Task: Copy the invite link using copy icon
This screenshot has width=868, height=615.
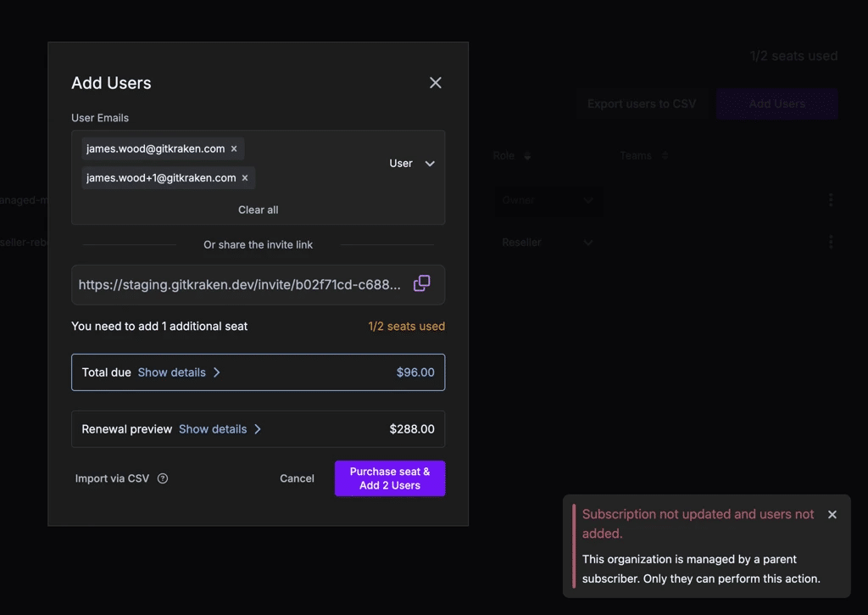Action: [x=421, y=284]
